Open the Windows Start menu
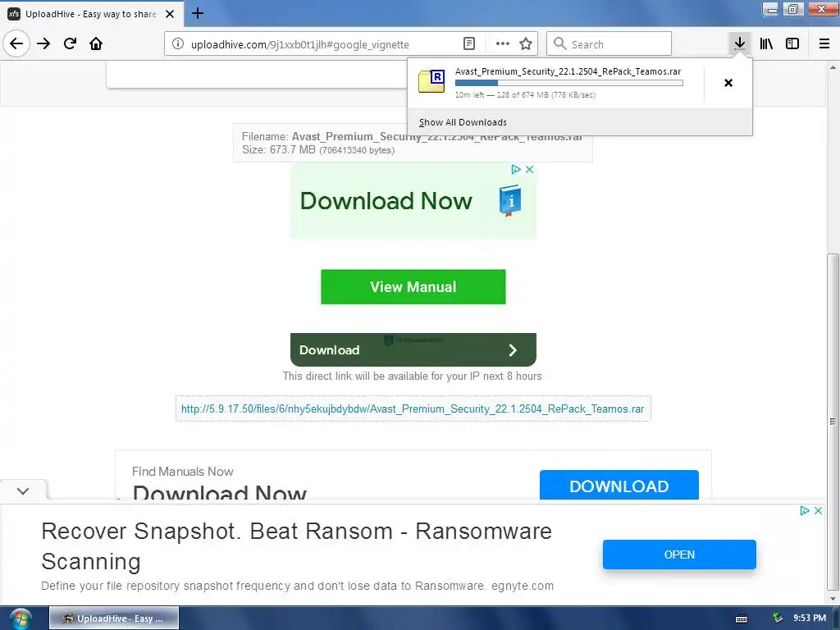Screen dimensions: 840x630 20,619
